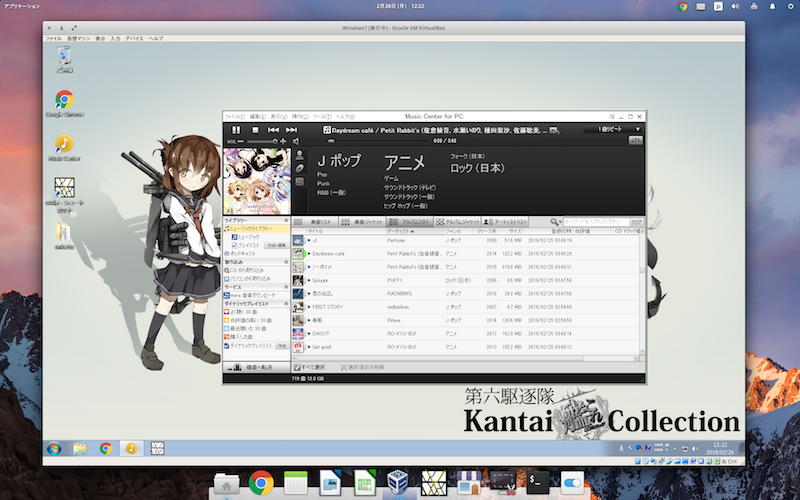Increase volume with the plus button
The height and width of the screenshot is (500, 800).
click(x=283, y=141)
